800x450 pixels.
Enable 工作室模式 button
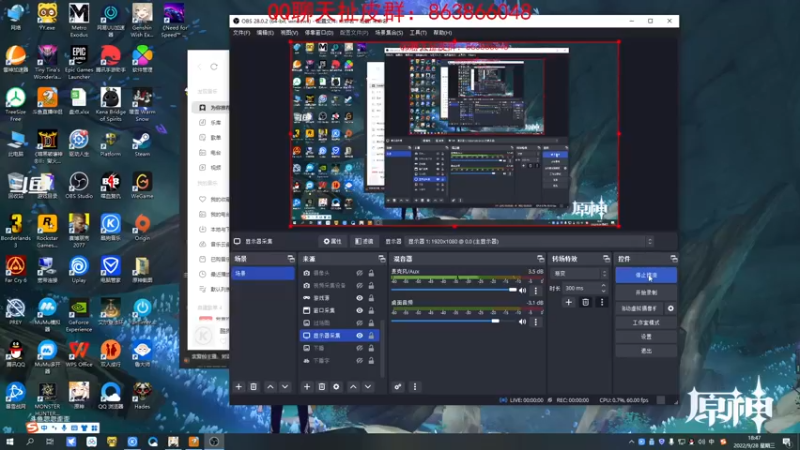[646, 323]
